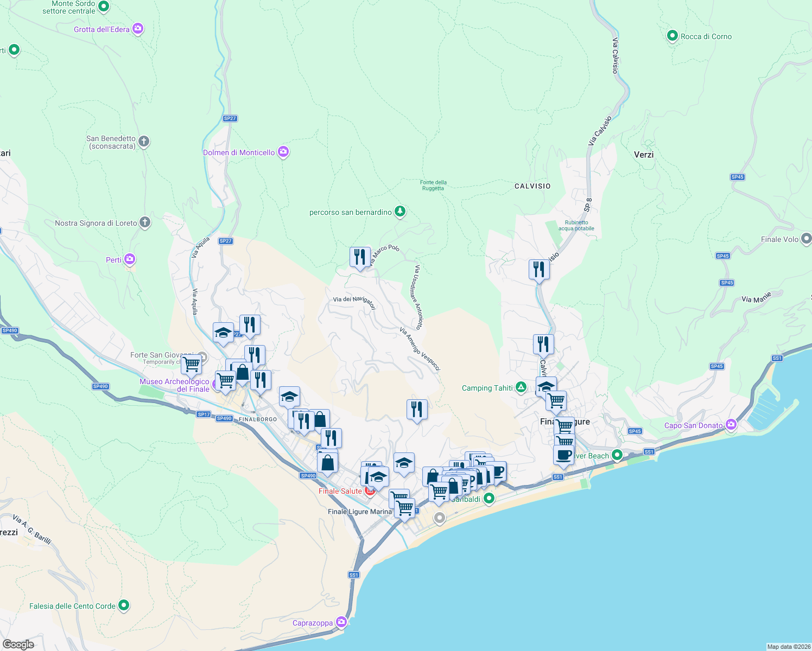This screenshot has width=812, height=651.
Task: Click the church marker at San Benedetto (sconsacrata)
Action: pyautogui.click(x=144, y=141)
